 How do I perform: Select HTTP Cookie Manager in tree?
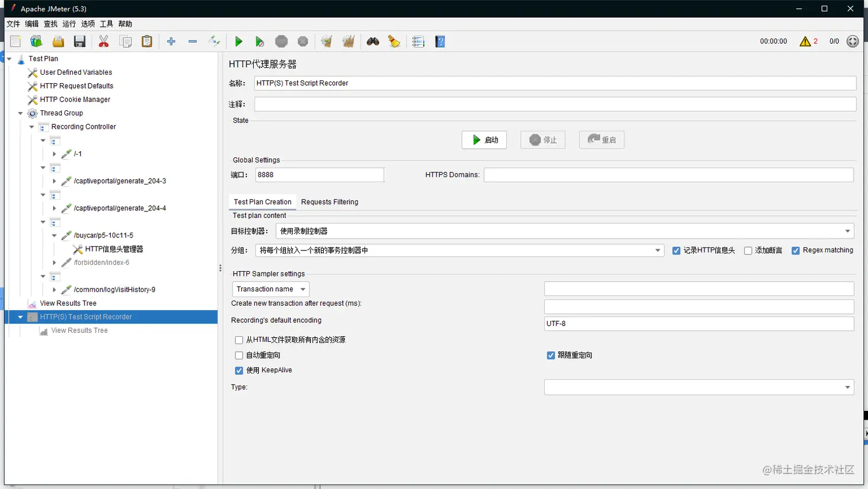[x=75, y=99]
